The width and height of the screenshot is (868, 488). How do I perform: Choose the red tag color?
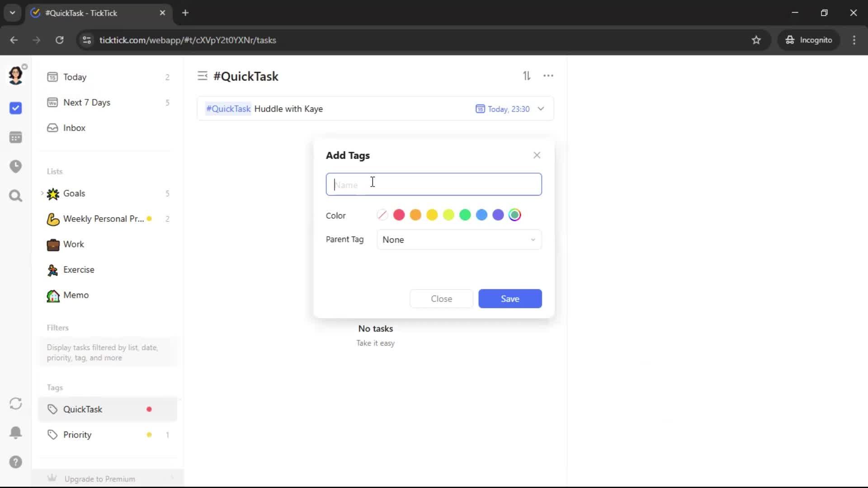click(x=399, y=215)
